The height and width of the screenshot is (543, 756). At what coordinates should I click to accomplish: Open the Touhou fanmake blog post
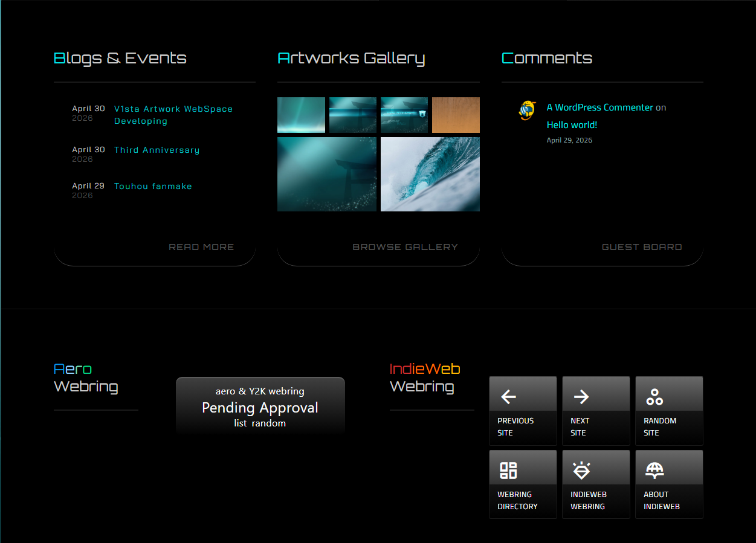pyautogui.click(x=153, y=186)
